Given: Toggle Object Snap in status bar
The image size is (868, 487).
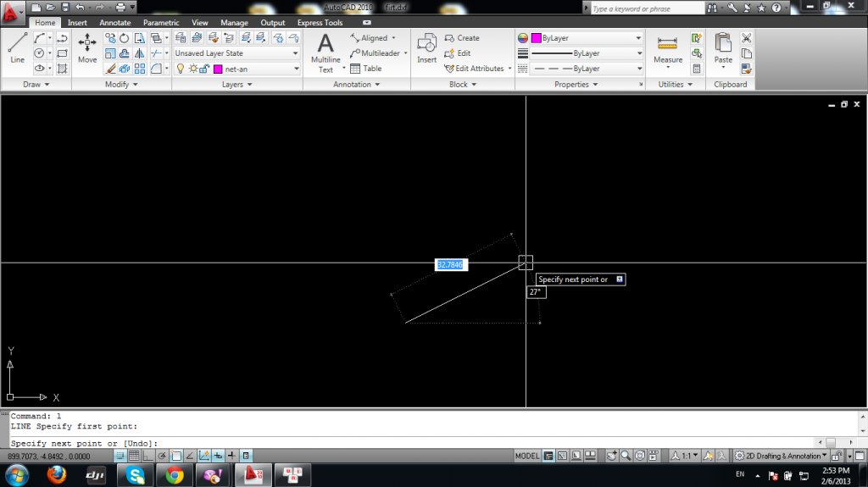Looking at the screenshot, I should [x=176, y=456].
